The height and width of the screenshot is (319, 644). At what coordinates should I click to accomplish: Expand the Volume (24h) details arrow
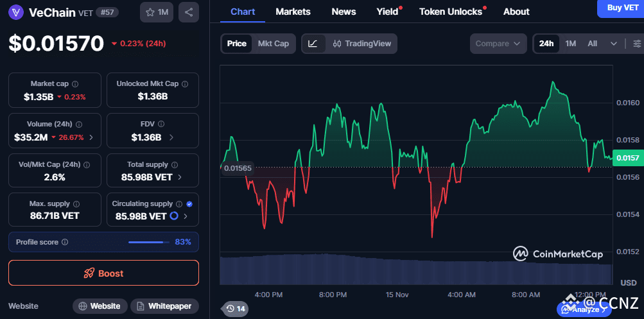pyautogui.click(x=91, y=137)
